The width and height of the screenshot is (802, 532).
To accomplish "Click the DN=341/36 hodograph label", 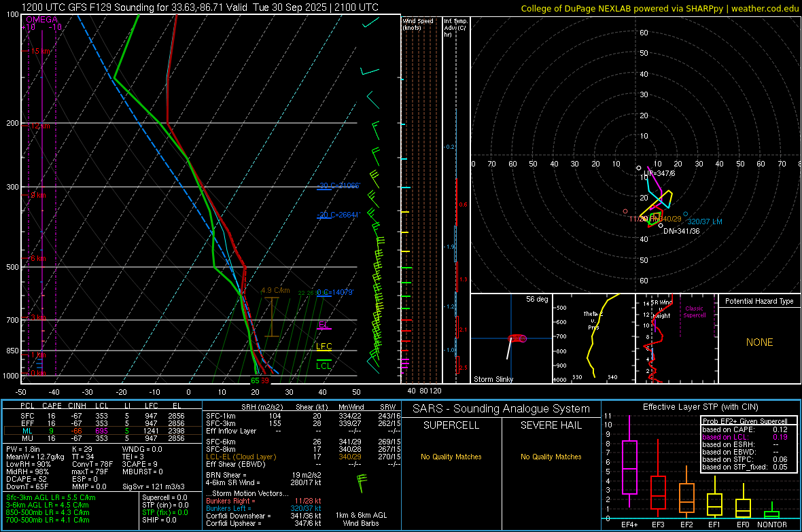I will click(x=681, y=231).
